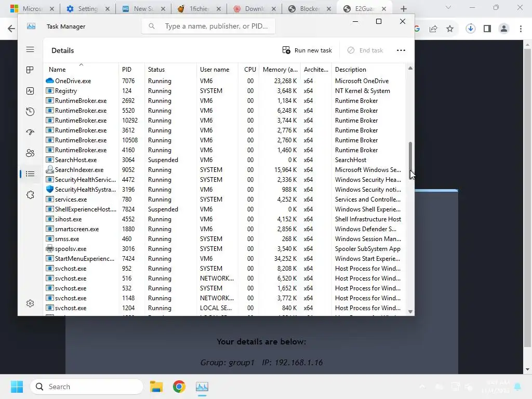This screenshot has height=399, width=532.
Task: Select RuntimeBroker.exe with PID 10292
Action: (x=225, y=121)
